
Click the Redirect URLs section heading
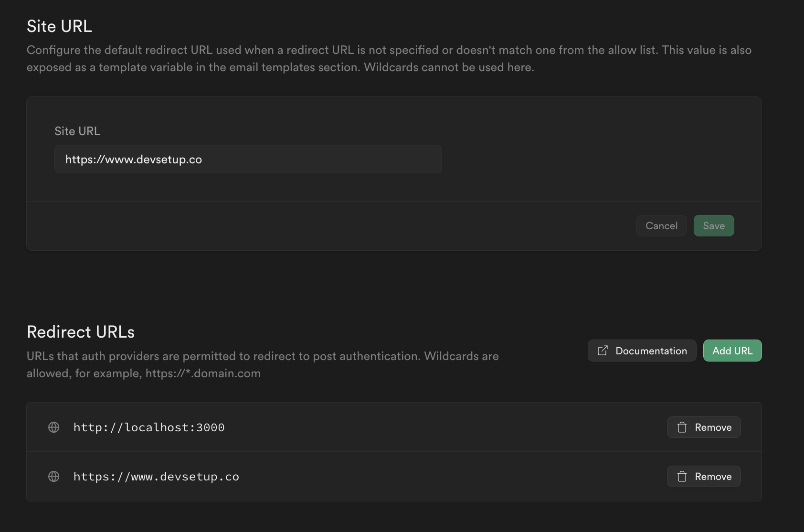click(80, 332)
